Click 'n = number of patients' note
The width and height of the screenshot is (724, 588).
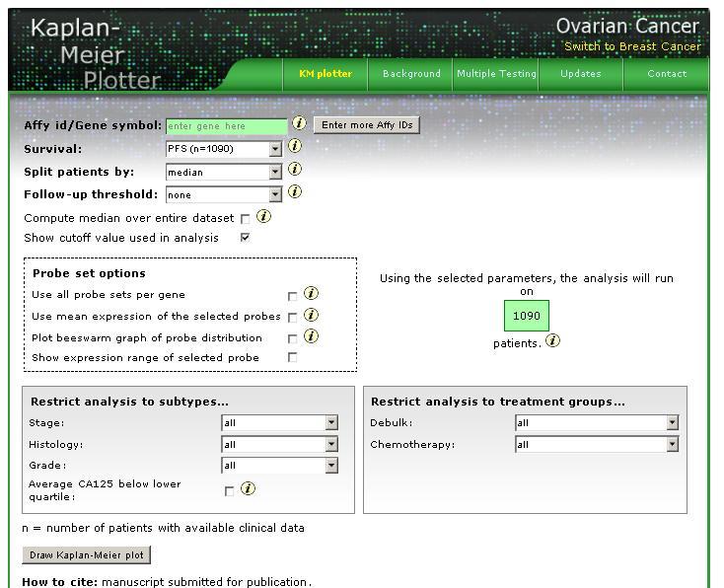[163, 528]
